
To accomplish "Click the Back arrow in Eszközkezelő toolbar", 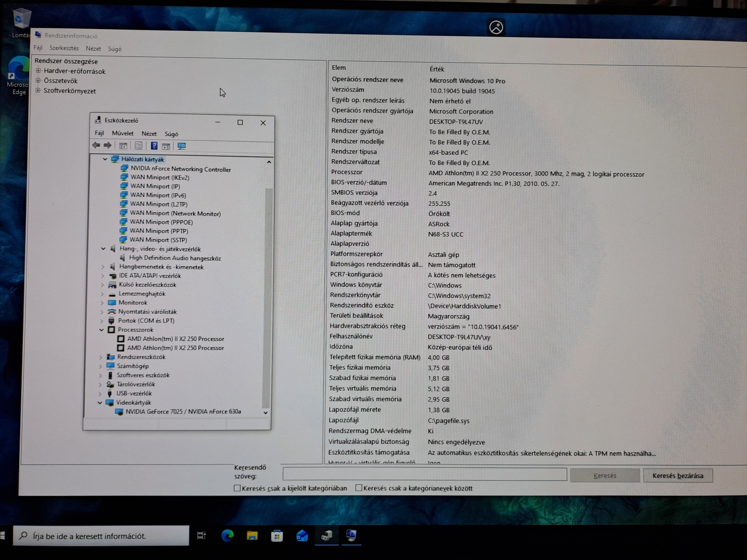I will [96, 146].
